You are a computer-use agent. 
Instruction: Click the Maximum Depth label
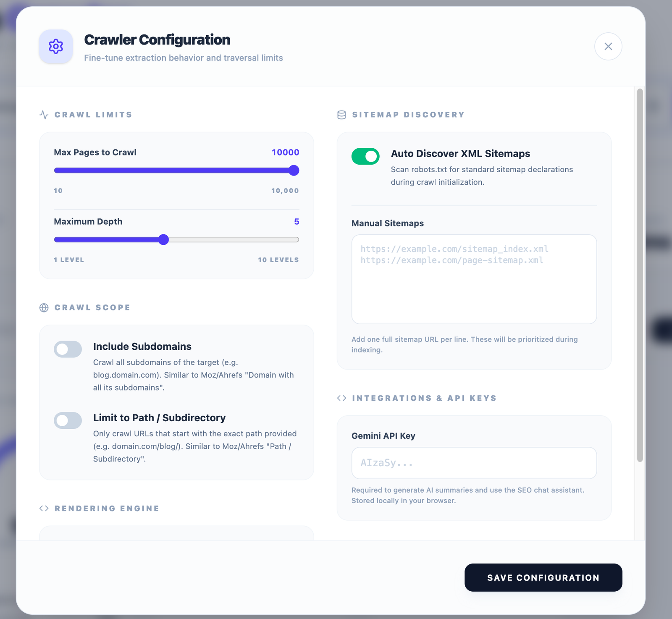click(88, 222)
